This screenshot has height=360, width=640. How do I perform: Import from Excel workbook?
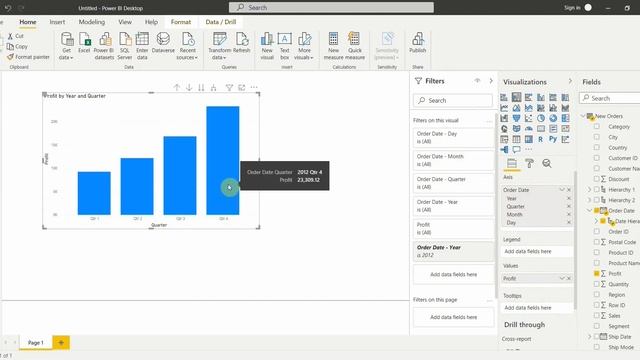(84, 43)
